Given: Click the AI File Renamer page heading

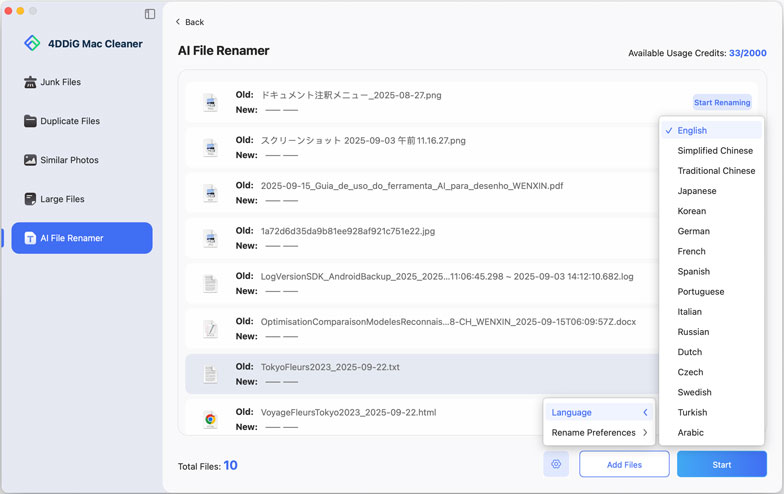Looking at the screenshot, I should (224, 50).
